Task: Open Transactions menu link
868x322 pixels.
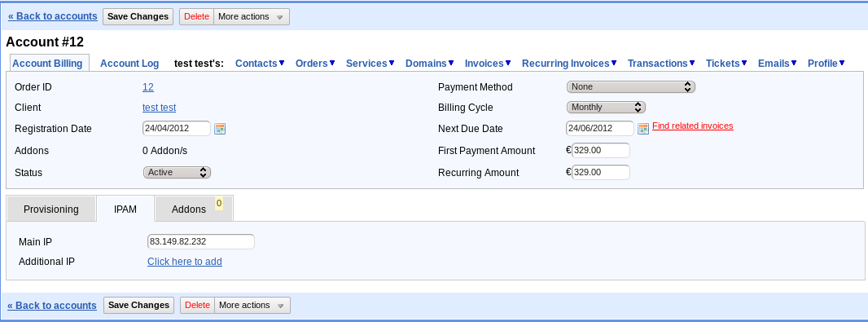Action: [658, 64]
